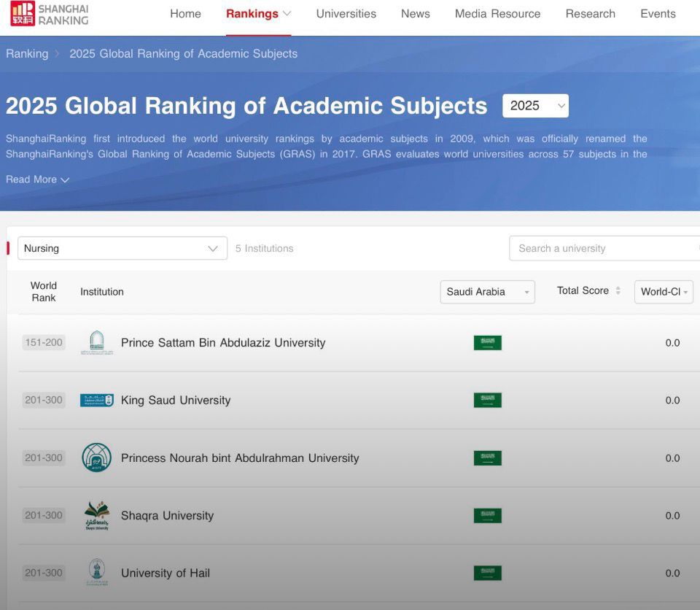Click King Saud's 201-300 rank badge
The height and width of the screenshot is (610, 700).
(44, 400)
